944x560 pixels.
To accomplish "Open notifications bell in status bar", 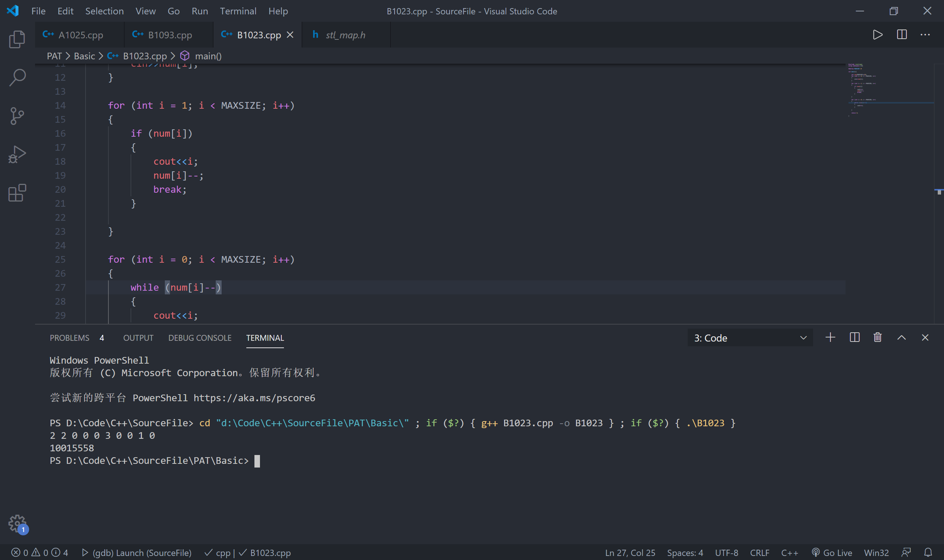I will (928, 553).
